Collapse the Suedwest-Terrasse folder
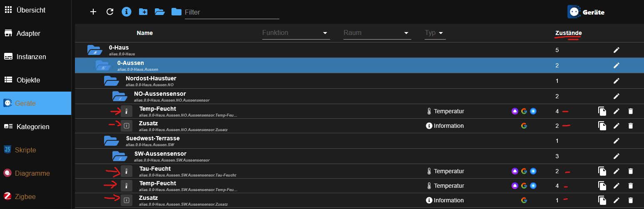Viewport: 644px width, 209px height. click(x=111, y=141)
